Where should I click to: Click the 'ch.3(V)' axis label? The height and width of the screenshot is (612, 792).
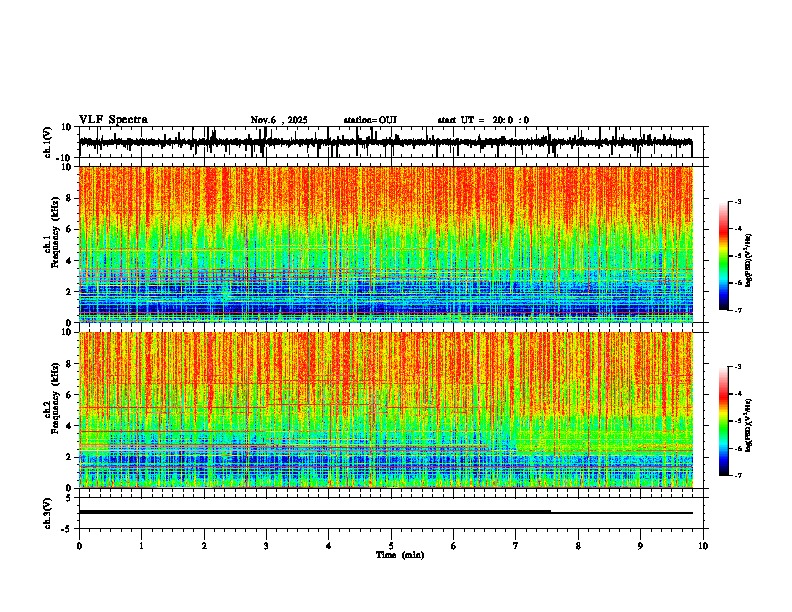[x=47, y=513]
